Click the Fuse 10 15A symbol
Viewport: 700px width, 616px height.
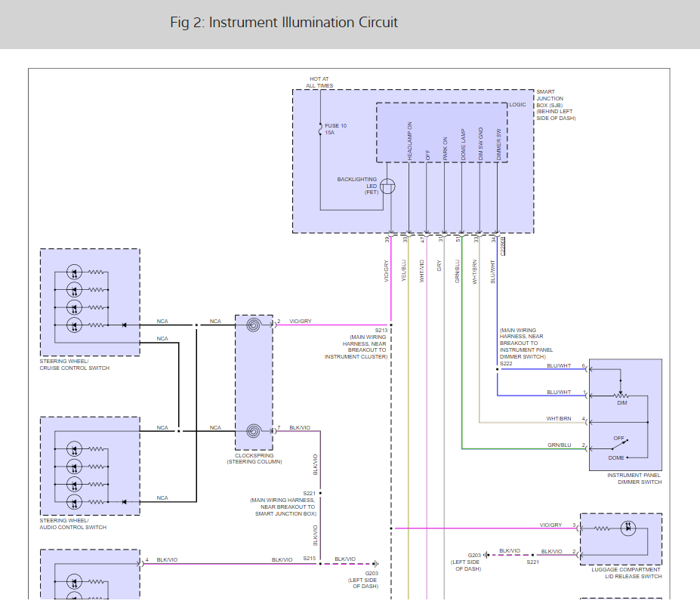321,129
